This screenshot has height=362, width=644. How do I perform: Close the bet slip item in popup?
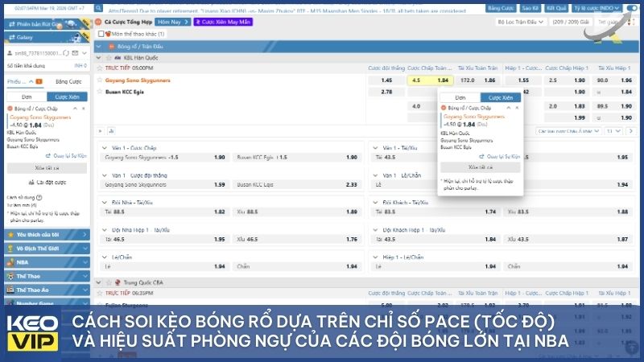(x=518, y=107)
